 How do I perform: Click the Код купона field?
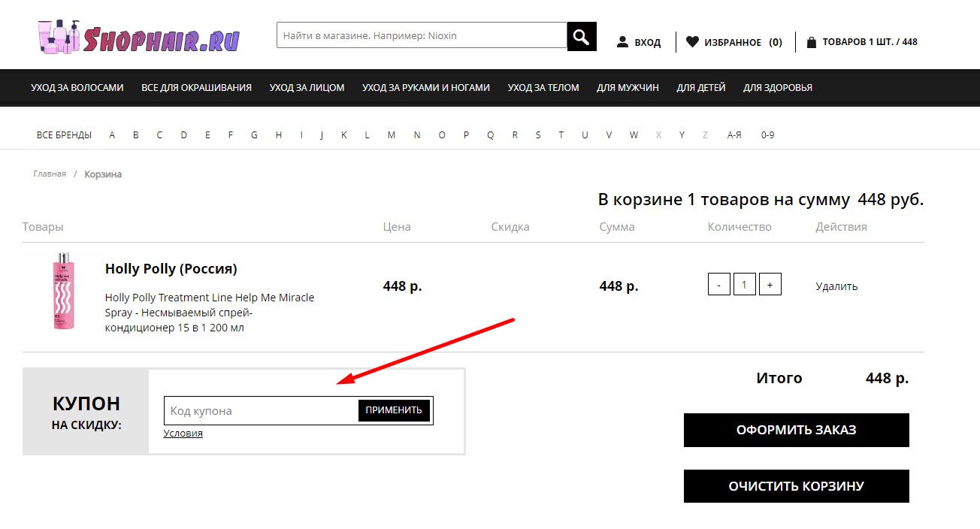coord(261,411)
